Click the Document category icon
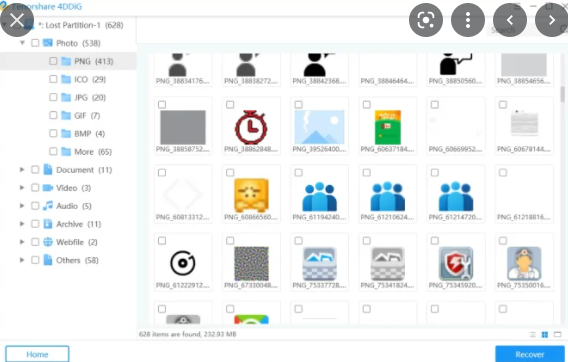Screen dimensions: 568x362 pyautogui.click(x=48, y=170)
